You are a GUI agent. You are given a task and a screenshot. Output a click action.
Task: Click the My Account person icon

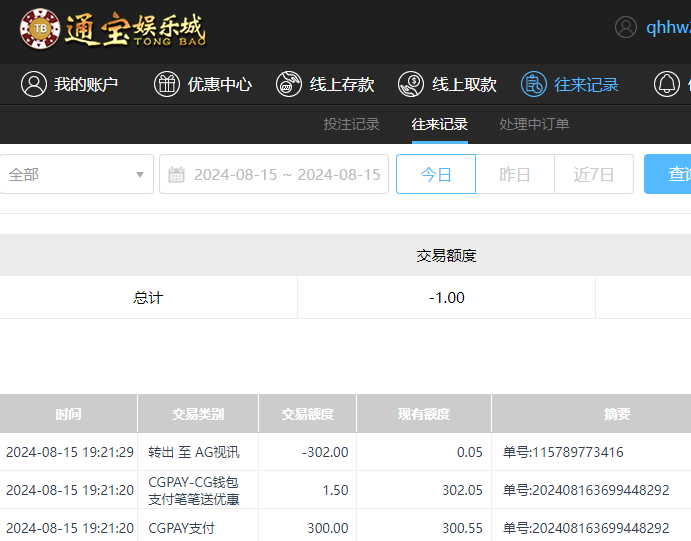(x=34, y=85)
